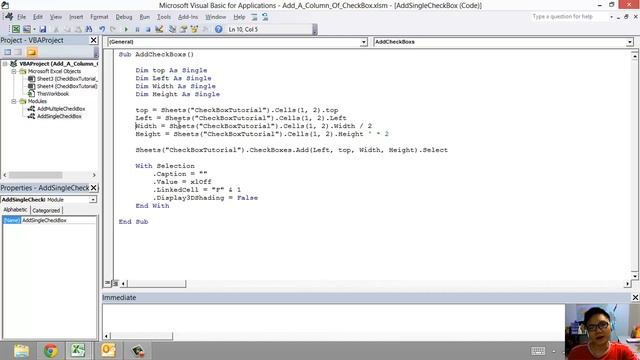The image size is (640, 360).
Task: Open Google Chrome from the taskbar
Action: [50, 351]
